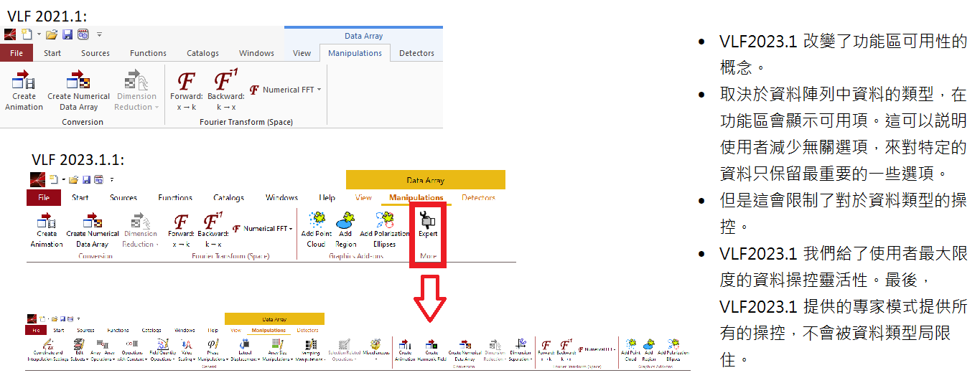Open Operations with Constant in expert ribbon
The height and width of the screenshot is (378, 980).
click(x=132, y=351)
